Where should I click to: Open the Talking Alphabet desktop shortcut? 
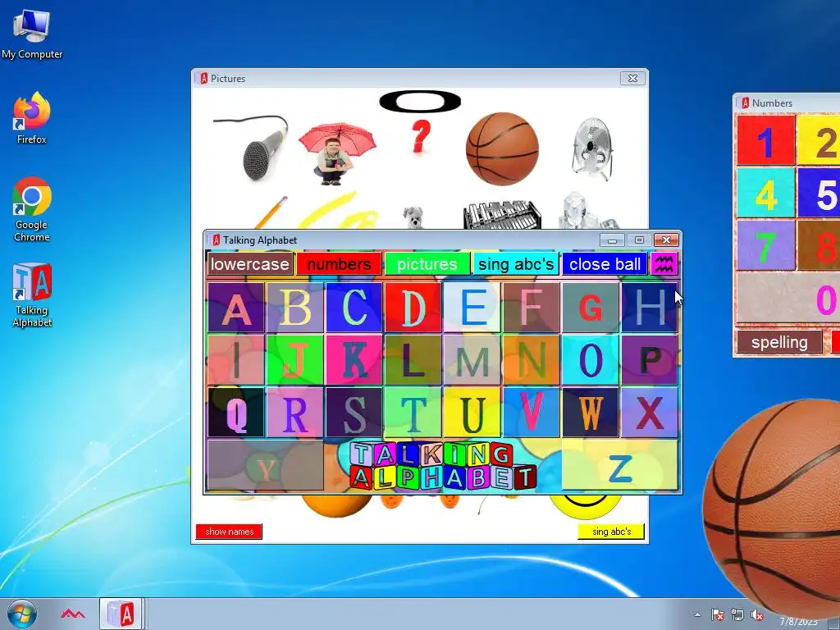(x=32, y=294)
